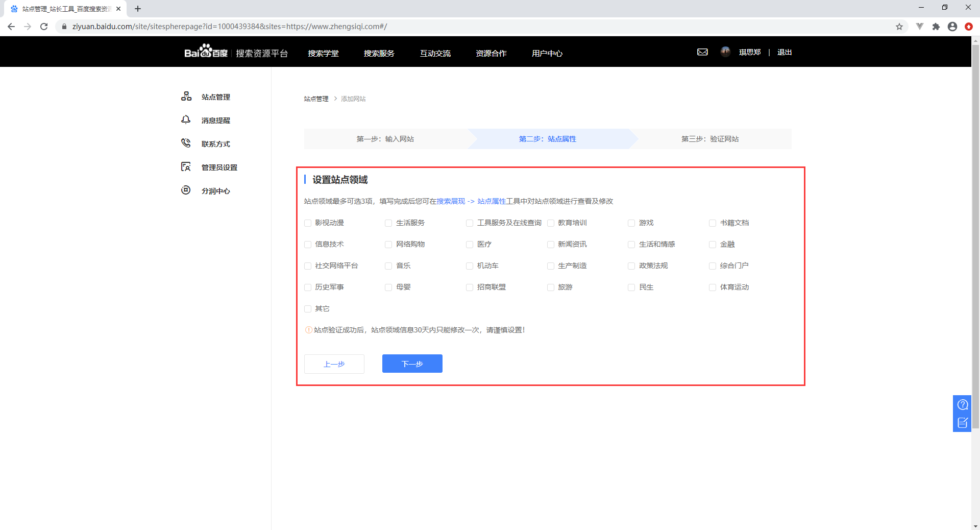The image size is (980, 530).
Task: Check the 网络购物 checkbox
Action: point(388,245)
